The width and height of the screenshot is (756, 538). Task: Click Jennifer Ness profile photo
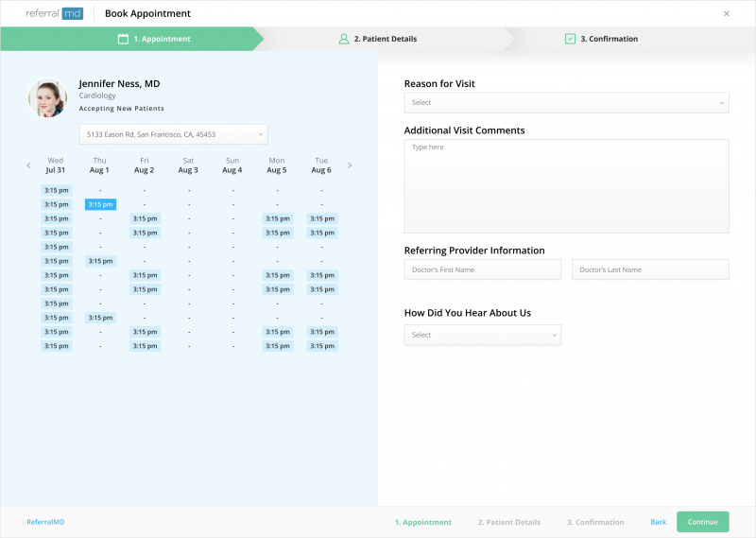click(47, 98)
